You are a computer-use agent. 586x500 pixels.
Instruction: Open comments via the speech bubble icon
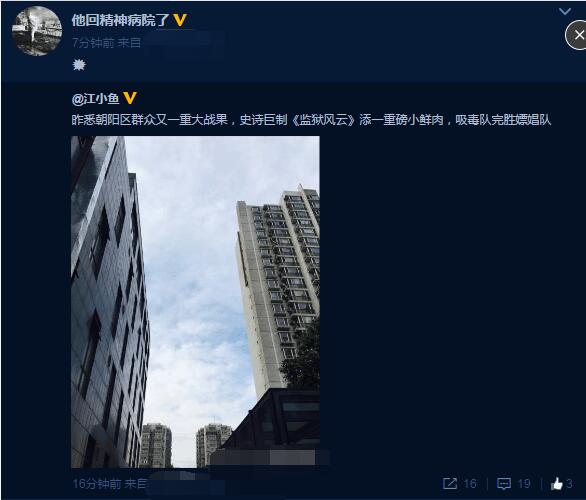click(x=504, y=484)
